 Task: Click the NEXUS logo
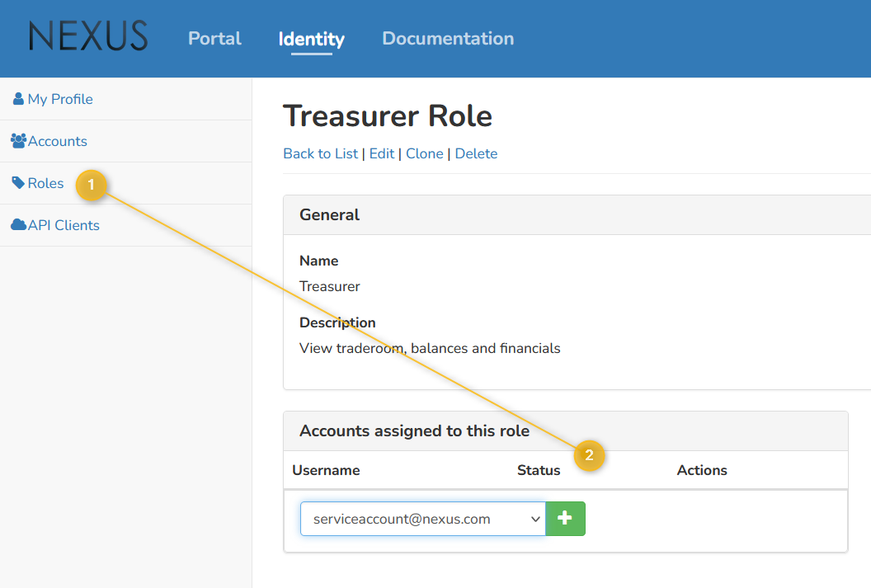(88, 37)
